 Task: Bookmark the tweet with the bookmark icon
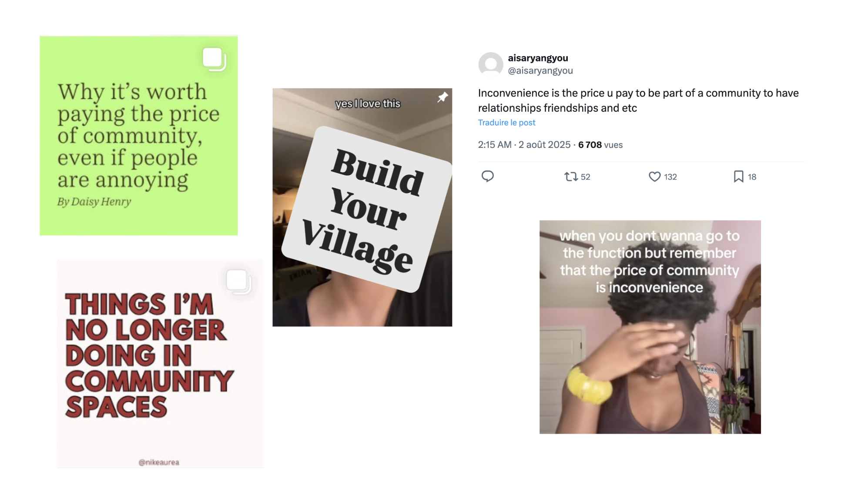[738, 177]
